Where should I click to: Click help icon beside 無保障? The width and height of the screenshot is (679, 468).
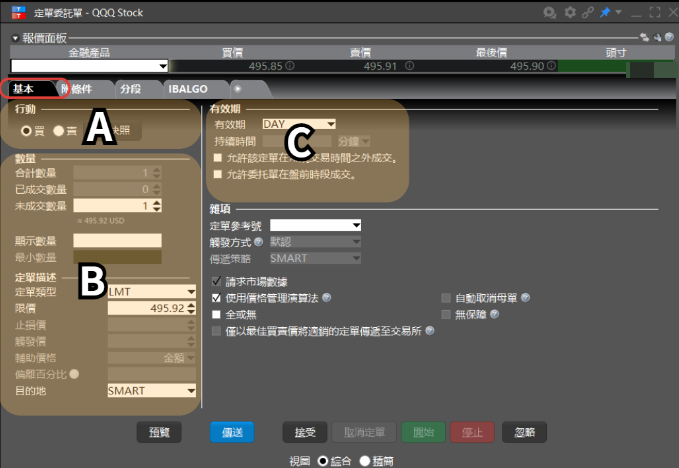click(x=495, y=314)
